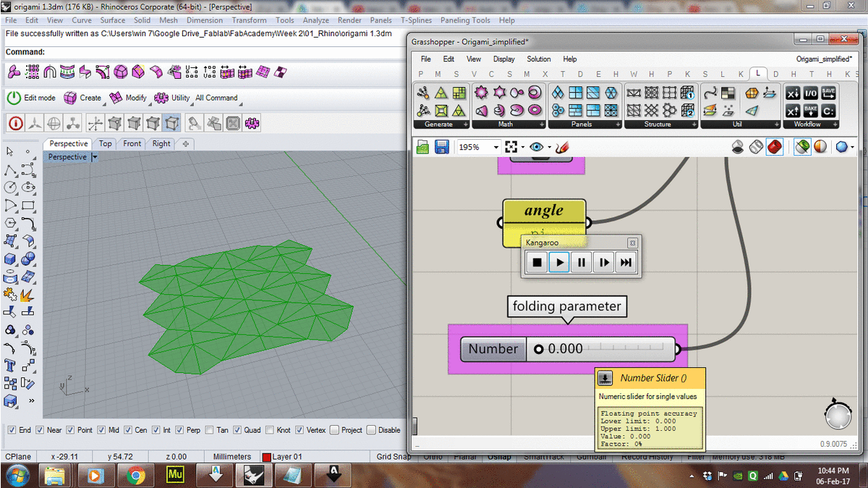This screenshot has width=868, height=488.
Task: Click red T-Splines toggle icon
Action: tap(15, 122)
